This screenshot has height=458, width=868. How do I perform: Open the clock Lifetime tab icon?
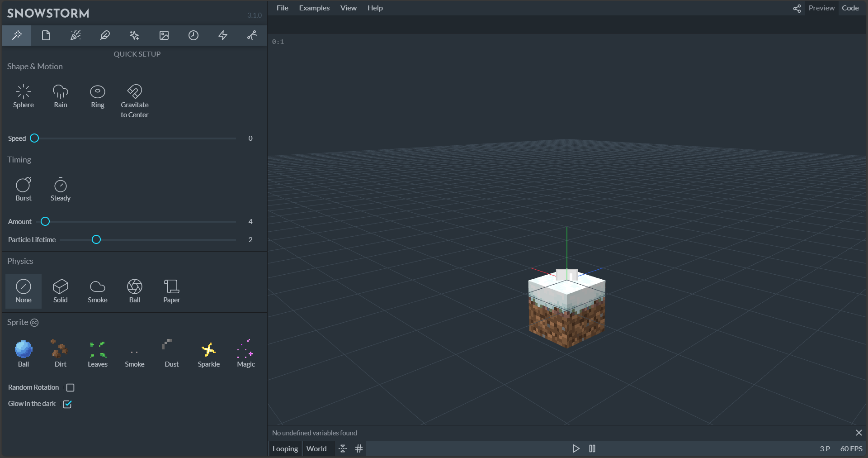click(193, 35)
